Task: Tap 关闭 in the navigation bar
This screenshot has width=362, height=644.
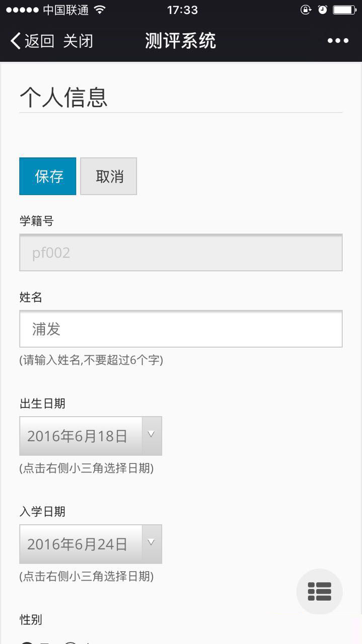Action: click(x=78, y=41)
